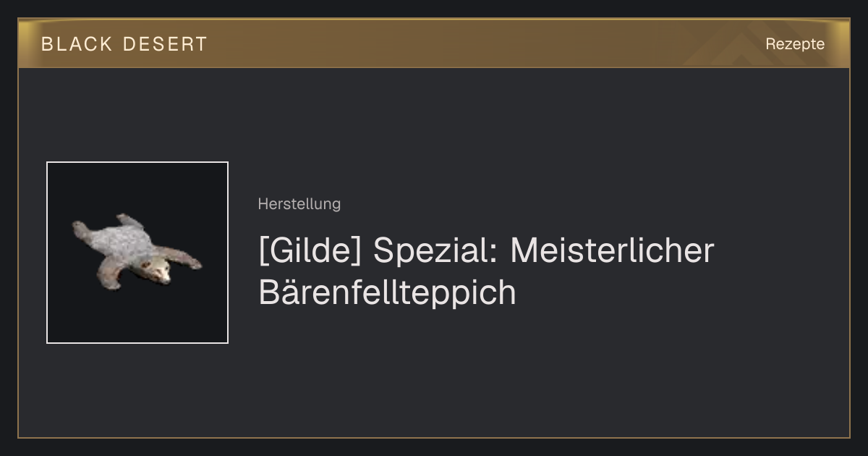This screenshot has height=456, width=868.
Task: Open the Rezepte section link
Action: coord(795,44)
